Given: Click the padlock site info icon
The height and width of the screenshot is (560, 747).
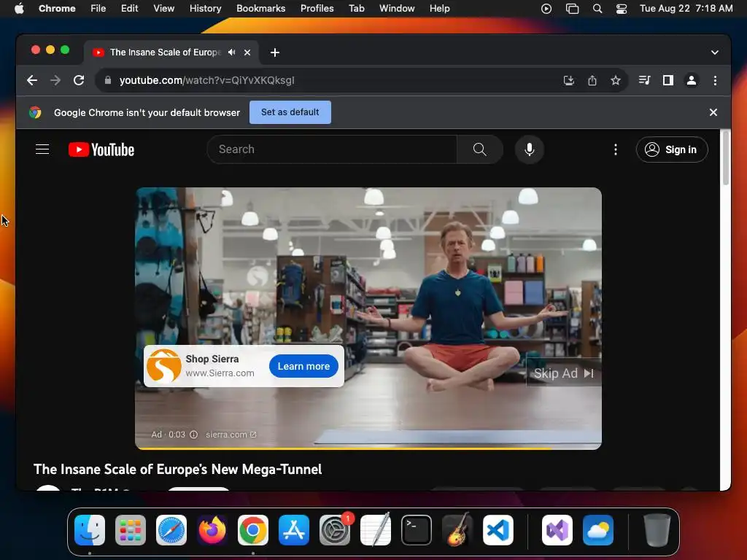Looking at the screenshot, I should tap(108, 80).
